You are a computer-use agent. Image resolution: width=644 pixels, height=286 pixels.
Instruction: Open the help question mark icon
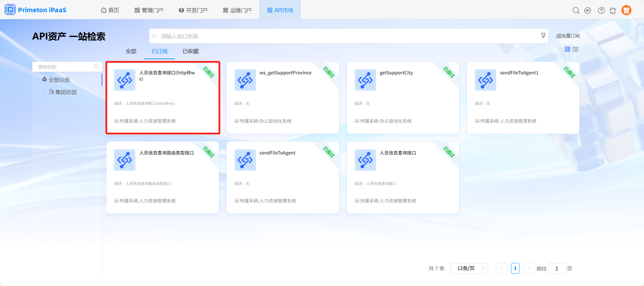601,10
